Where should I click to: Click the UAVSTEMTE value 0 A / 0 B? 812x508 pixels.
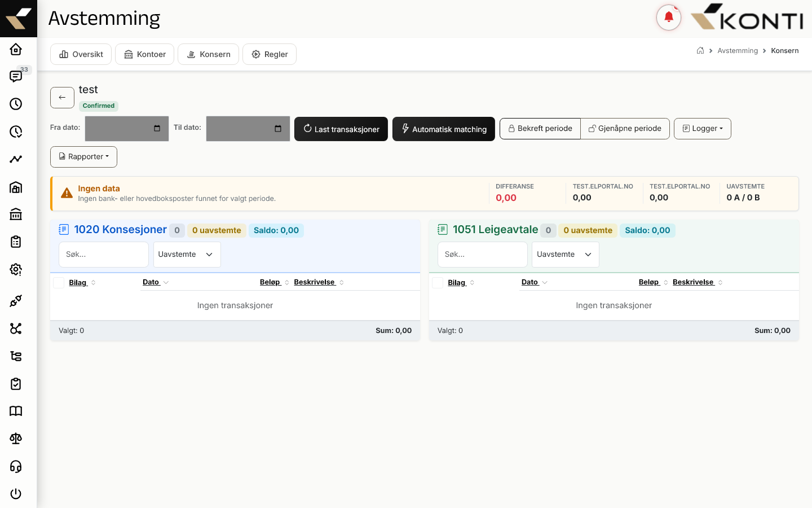click(x=743, y=198)
